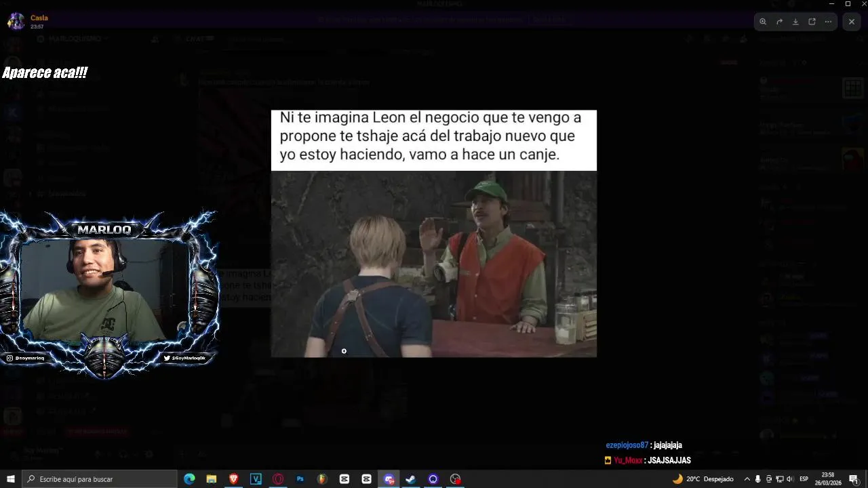Switch to OBS Studio recording icon in taskbar

[455, 479]
